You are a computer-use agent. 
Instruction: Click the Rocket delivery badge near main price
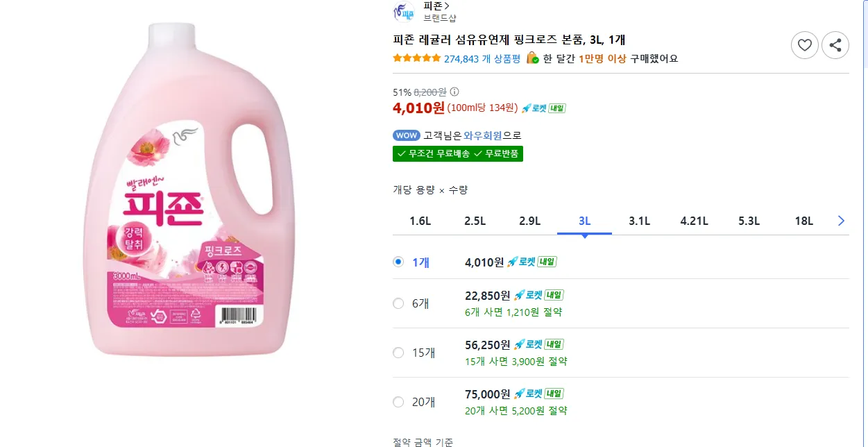[x=543, y=108]
